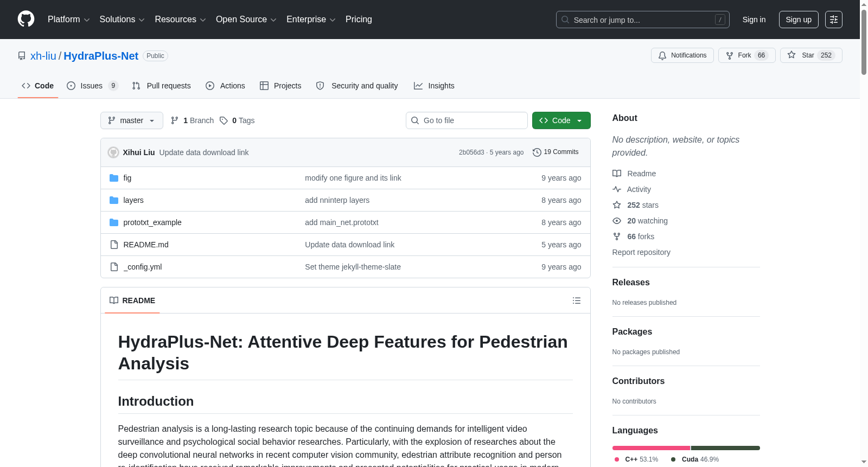868x467 pixels.
Task: Open the Packages heading link
Action: pos(632,332)
